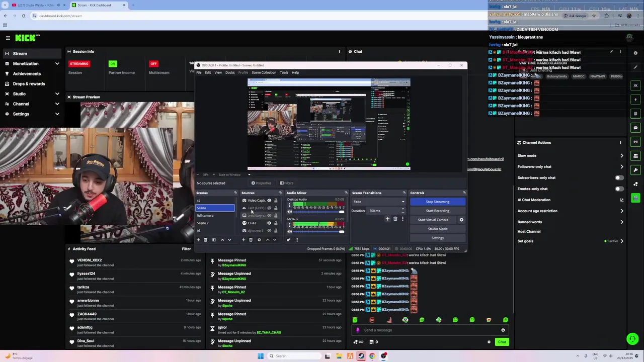
Task: Start Virtual Camera in OBS
Action: pyautogui.click(x=433, y=220)
